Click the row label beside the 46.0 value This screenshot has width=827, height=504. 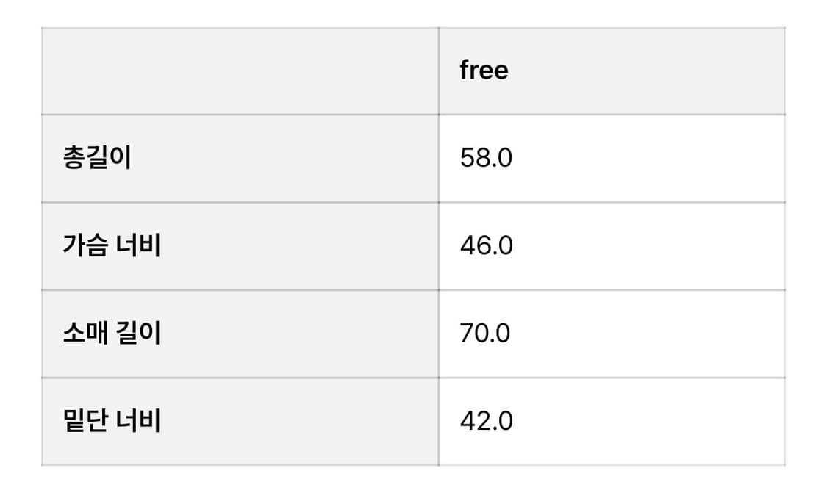[x=112, y=245]
